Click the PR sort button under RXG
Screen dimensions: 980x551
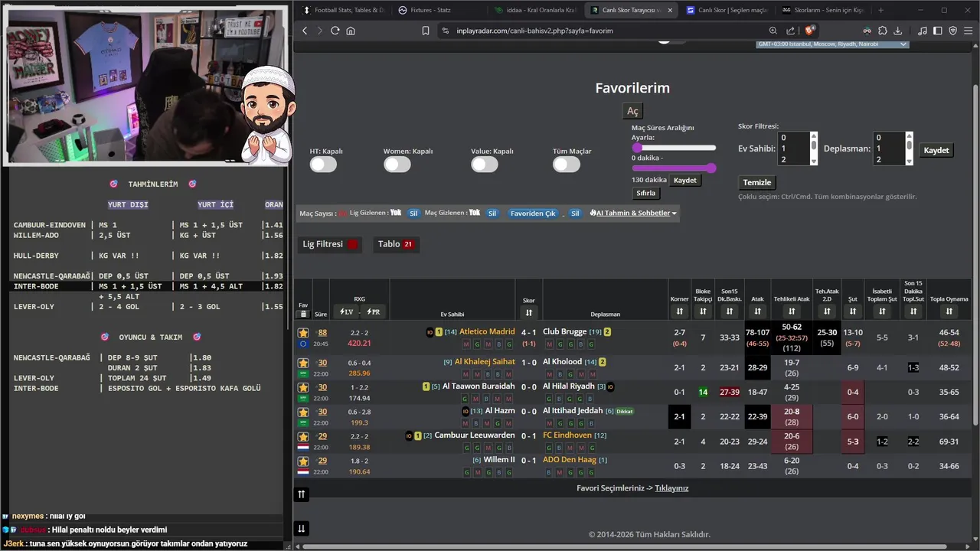(373, 312)
